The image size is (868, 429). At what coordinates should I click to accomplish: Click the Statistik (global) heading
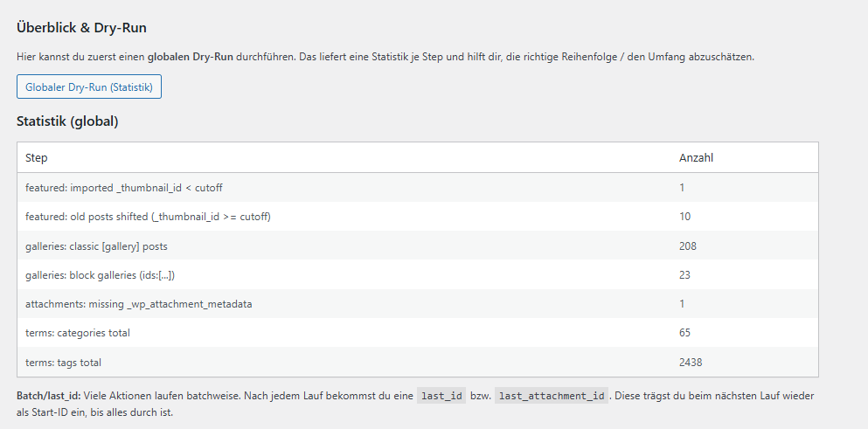pyautogui.click(x=67, y=121)
